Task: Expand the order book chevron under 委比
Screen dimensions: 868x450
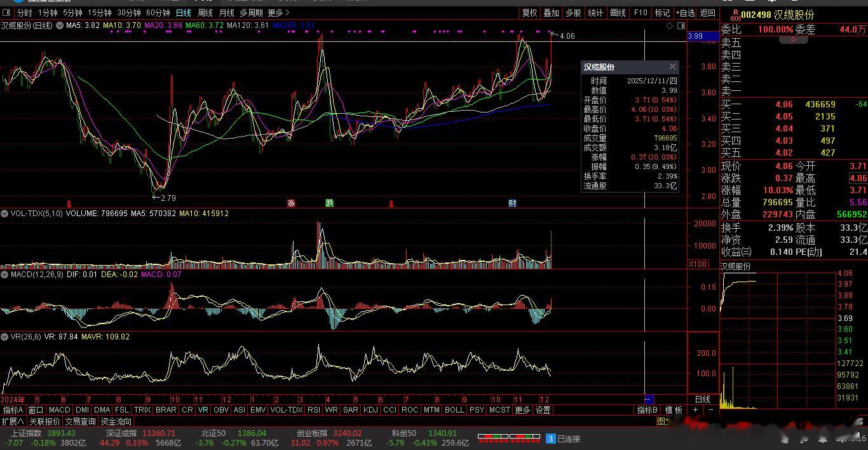Action: (x=794, y=40)
